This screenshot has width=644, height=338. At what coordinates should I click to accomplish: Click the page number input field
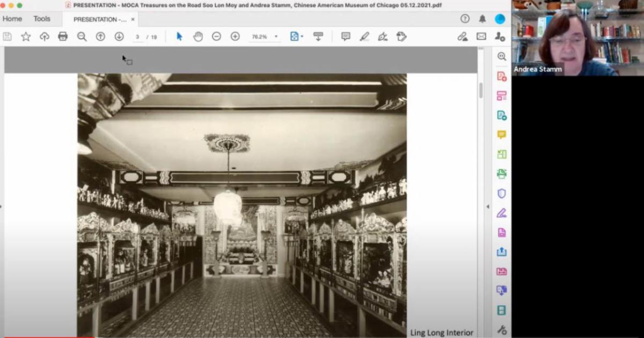pos(138,37)
